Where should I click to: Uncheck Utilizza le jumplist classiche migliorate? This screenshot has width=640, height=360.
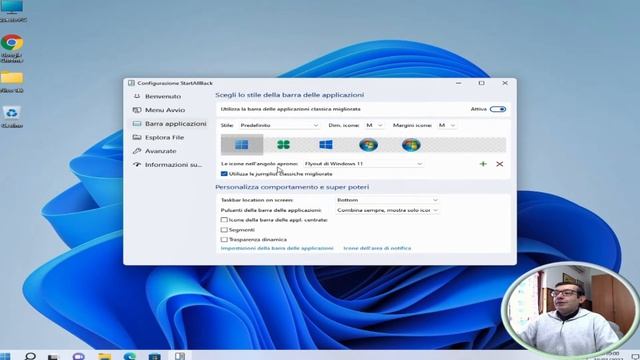coord(224,174)
